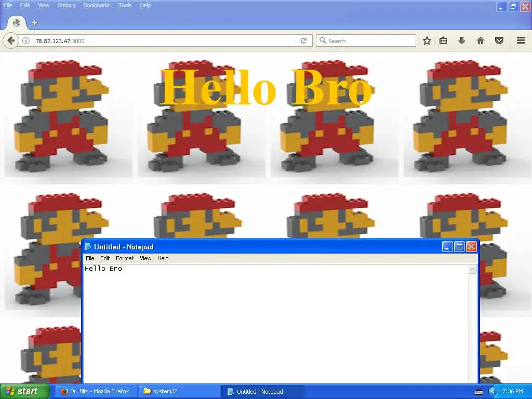The image size is (532, 399).
Task: Click Notepad scrollbar up arrow
Action: [473, 270]
